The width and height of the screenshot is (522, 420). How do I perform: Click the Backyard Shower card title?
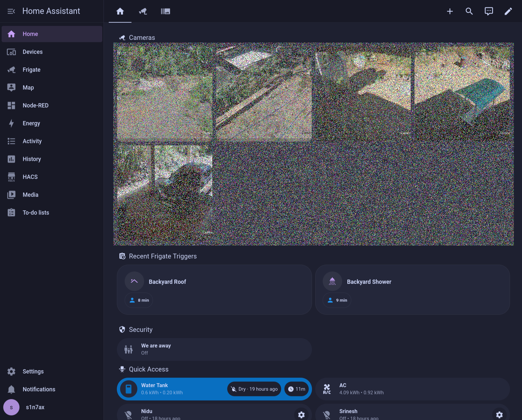(x=369, y=282)
